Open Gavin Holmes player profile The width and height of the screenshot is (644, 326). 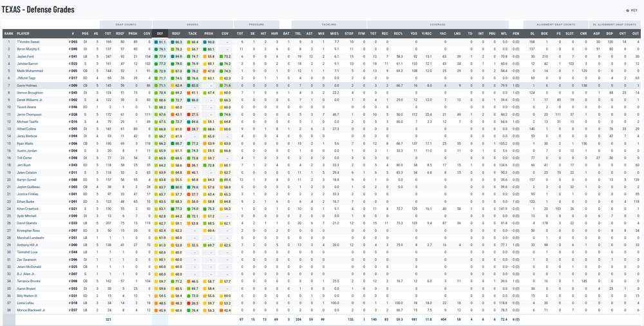(x=26, y=85)
